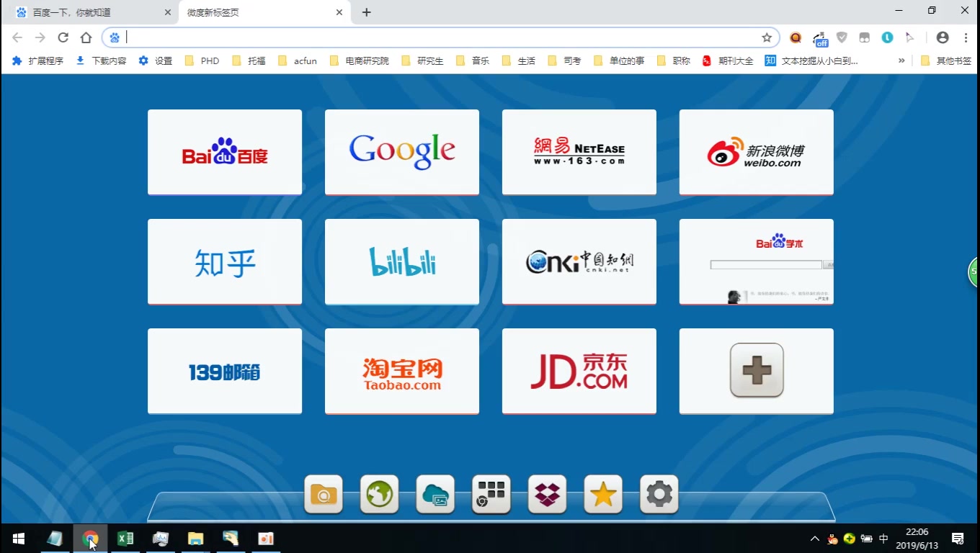Close the 百度一下 tab
The width and height of the screenshot is (980, 553).
168,12
